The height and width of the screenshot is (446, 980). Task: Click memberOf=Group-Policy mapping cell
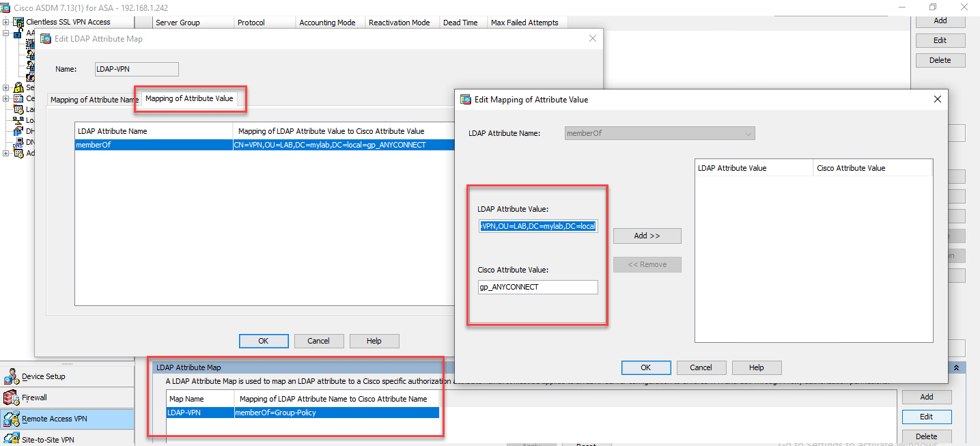pyautogui.click(x=337, y=413)
